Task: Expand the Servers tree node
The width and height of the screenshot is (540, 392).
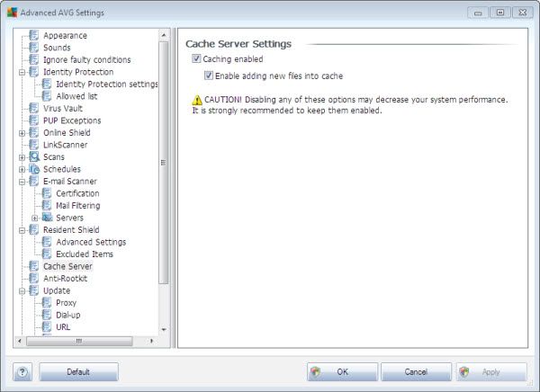Action: 34,218
